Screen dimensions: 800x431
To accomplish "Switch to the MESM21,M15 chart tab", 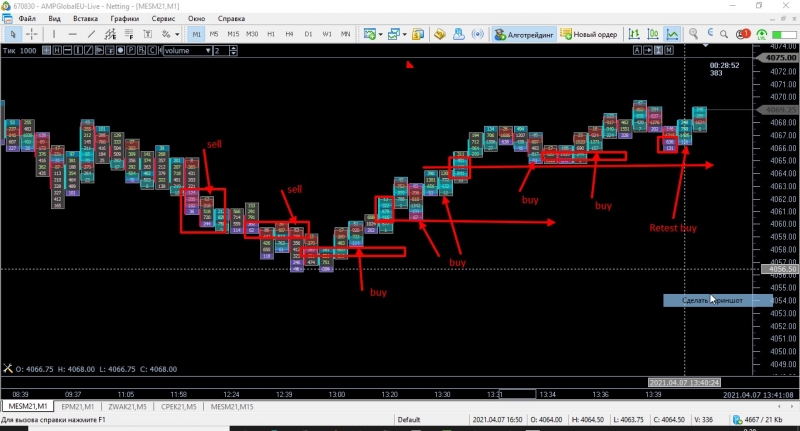I will pos(232,407).
